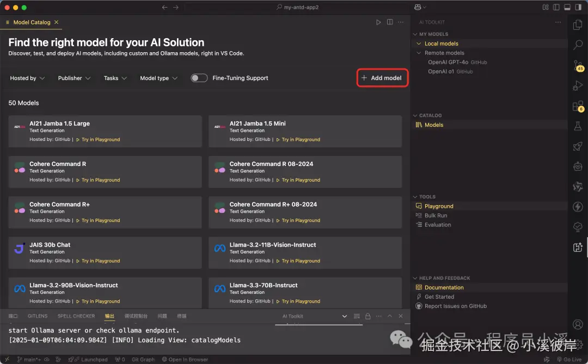Open the Testing flask view
The height and width of the screenshot is (364, 588).
pos(578,126)
